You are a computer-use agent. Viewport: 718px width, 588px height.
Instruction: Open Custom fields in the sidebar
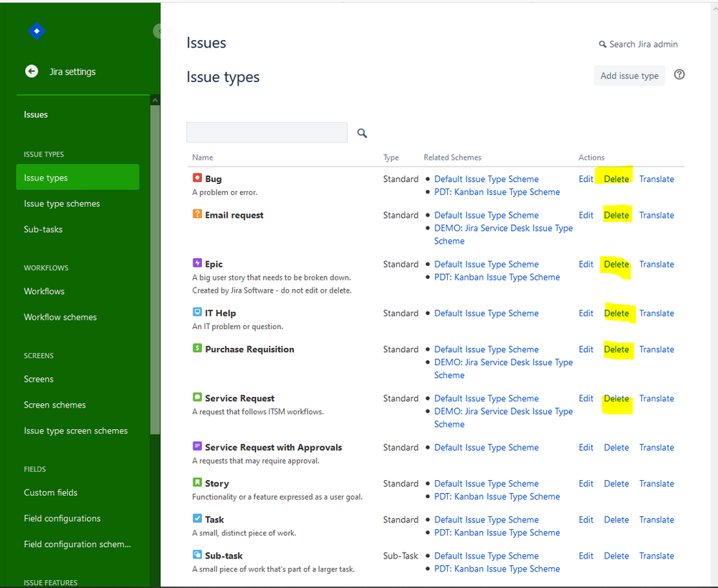coord(50,492)
